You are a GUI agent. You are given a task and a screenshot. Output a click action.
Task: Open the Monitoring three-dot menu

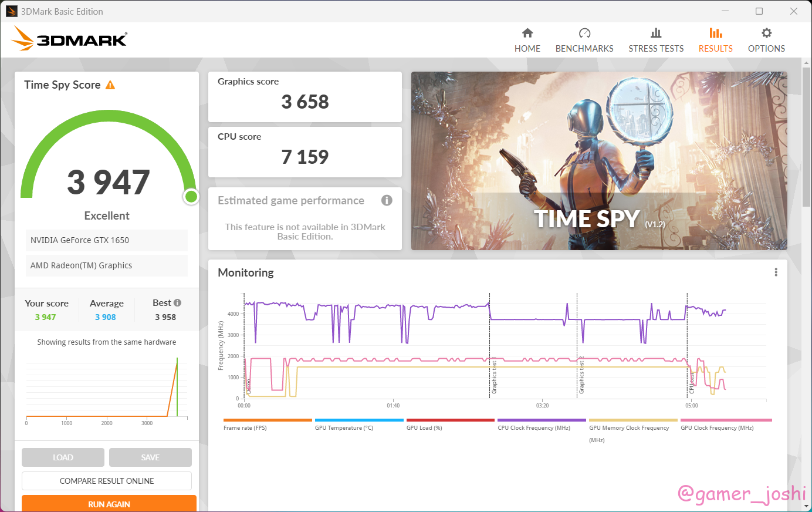[776, 272]
